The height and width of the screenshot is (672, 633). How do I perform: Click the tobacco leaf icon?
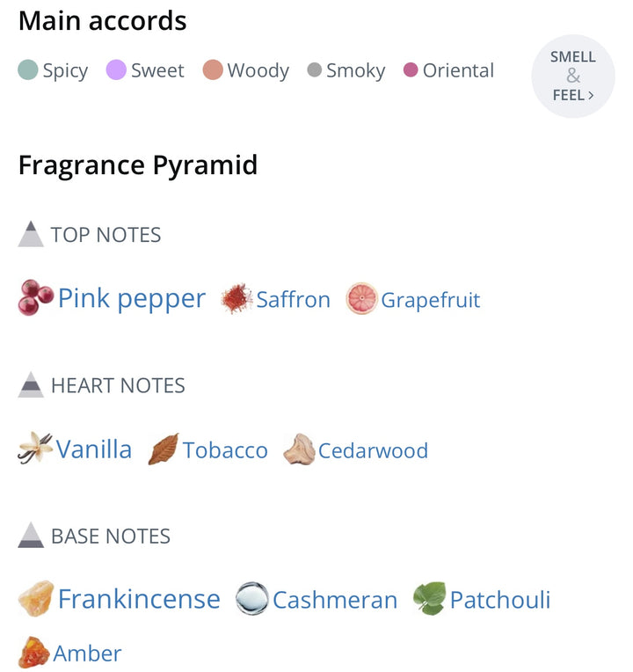pos(164,449)
